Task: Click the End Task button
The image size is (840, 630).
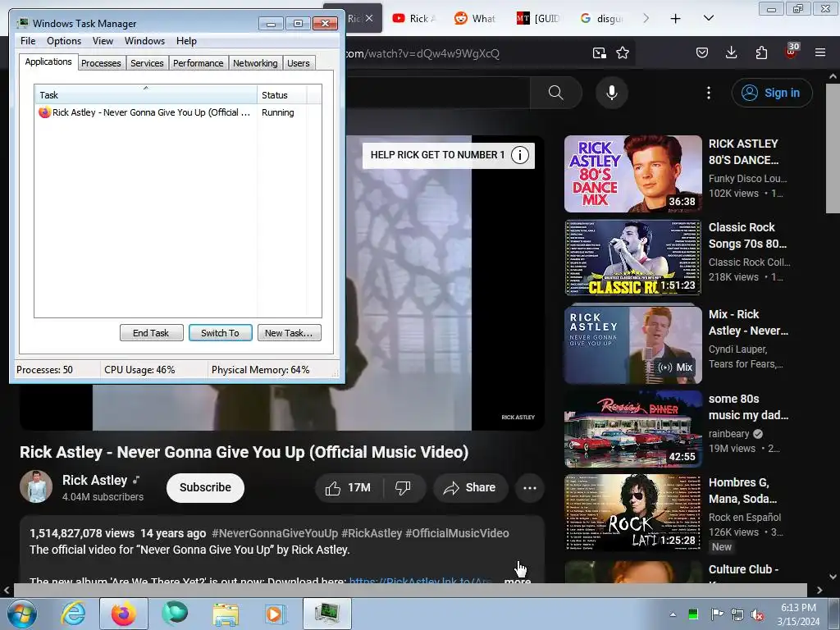Action: tap(151, 333)
